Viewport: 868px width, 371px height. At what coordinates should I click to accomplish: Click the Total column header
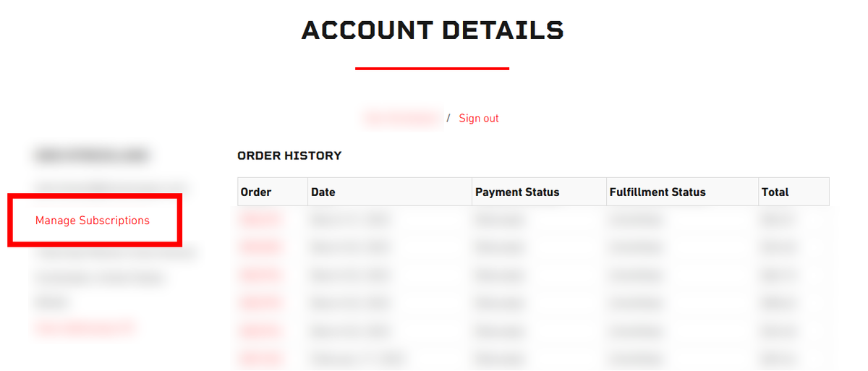pyautogui.click(x=775, y=192)
